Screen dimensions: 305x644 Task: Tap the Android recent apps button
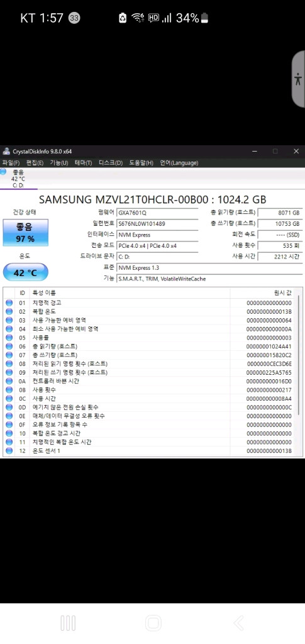click(68, 623)
